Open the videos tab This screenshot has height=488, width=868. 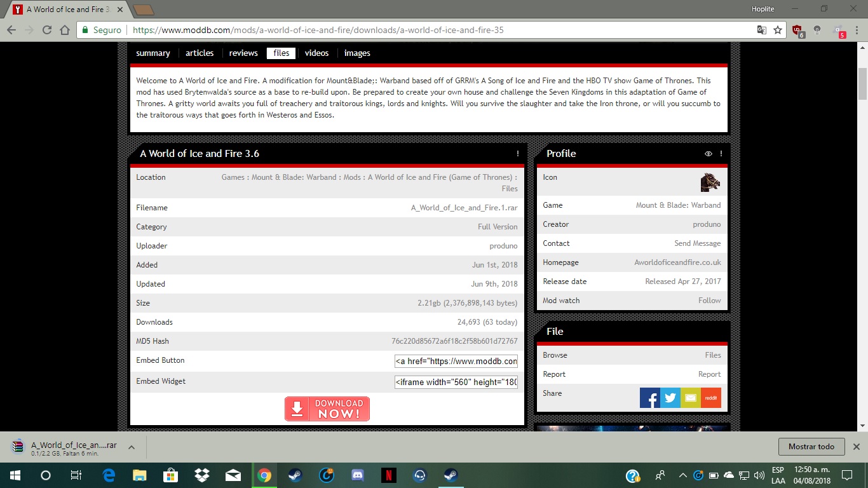click(x=316, y=53)
